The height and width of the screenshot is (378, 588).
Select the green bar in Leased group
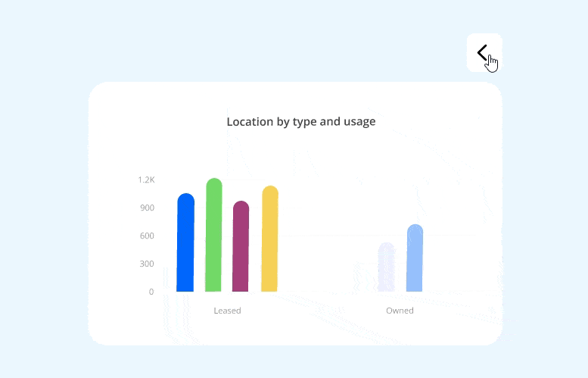[213, 235]
